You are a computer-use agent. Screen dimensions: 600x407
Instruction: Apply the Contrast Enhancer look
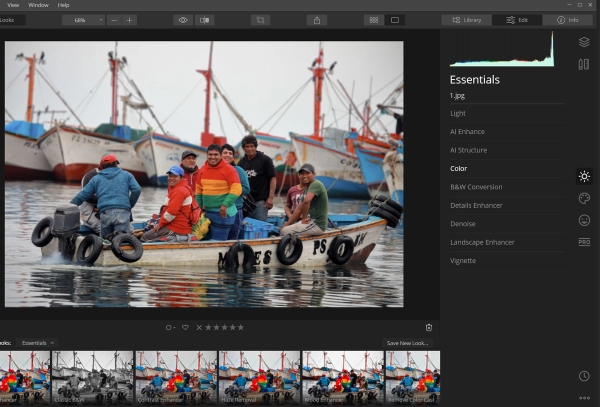176,378
